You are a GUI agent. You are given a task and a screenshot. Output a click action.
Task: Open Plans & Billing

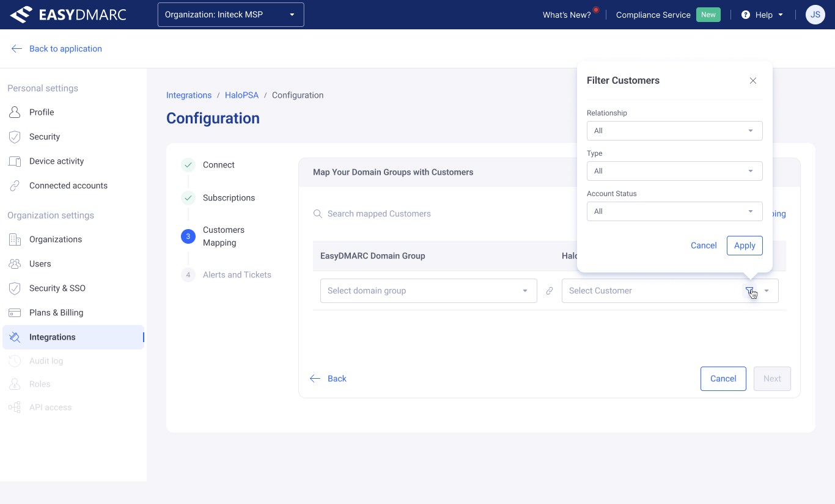(x=56, y=313)
